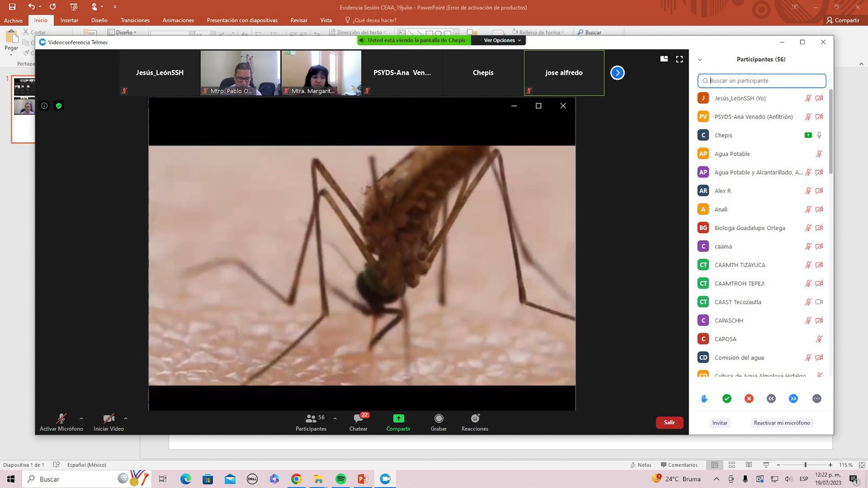868x488 pixels.
Task: Open the Chatear chat panel
Action: (358, 419)
